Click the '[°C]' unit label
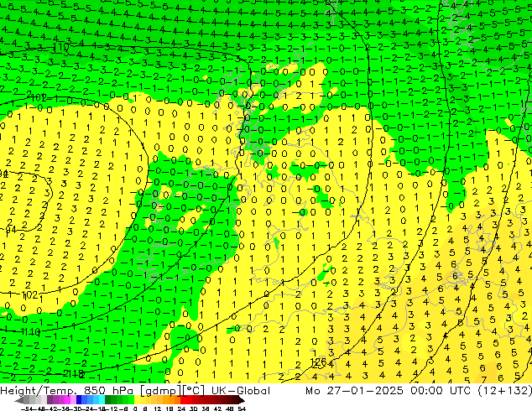Viewport: 532px width, 411px height. [193, 391]
